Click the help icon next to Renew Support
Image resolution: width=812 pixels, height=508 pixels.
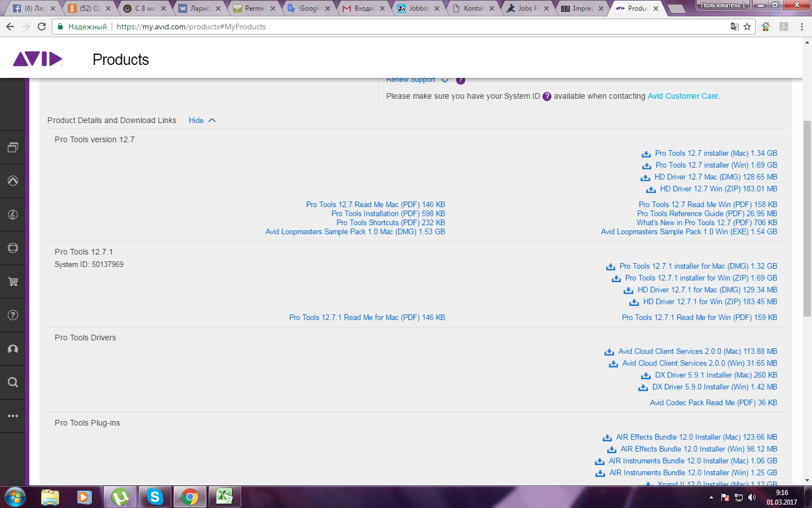461,80
